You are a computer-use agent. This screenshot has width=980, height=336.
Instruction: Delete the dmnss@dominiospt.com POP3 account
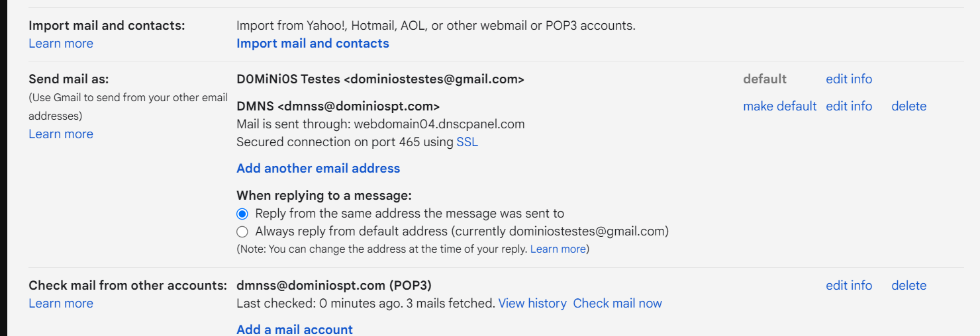point(908,286)
